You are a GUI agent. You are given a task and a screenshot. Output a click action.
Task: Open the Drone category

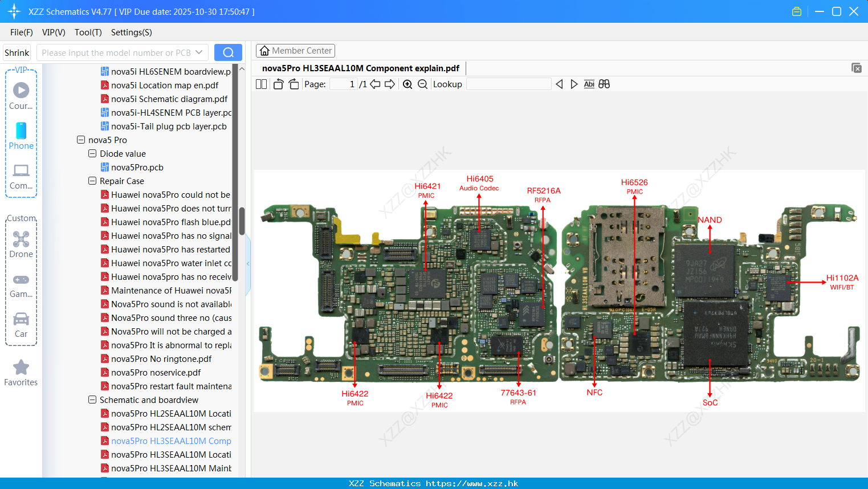click(21, 244)
